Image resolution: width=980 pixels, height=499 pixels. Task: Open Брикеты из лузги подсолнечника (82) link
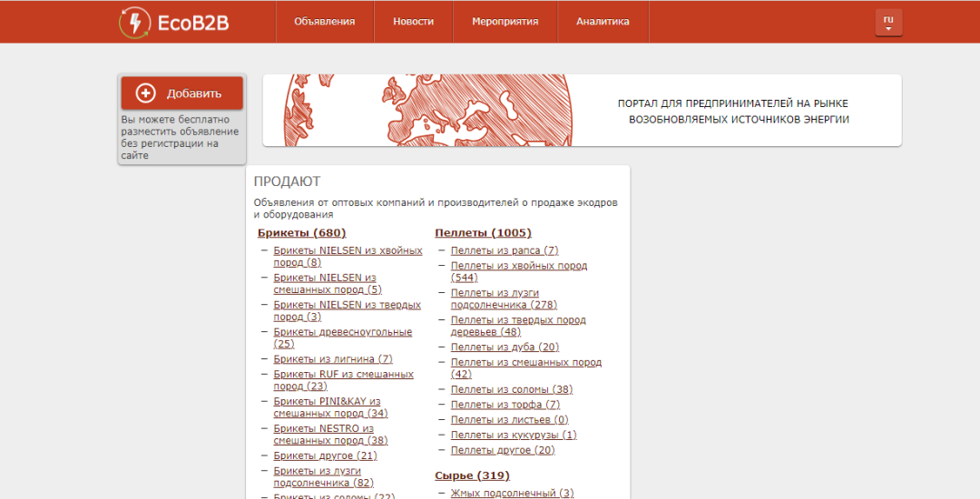pos(324,477)
